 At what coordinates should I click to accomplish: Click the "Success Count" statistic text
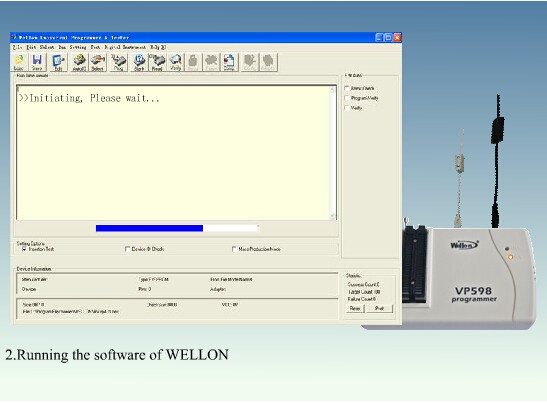pos(363,284)
